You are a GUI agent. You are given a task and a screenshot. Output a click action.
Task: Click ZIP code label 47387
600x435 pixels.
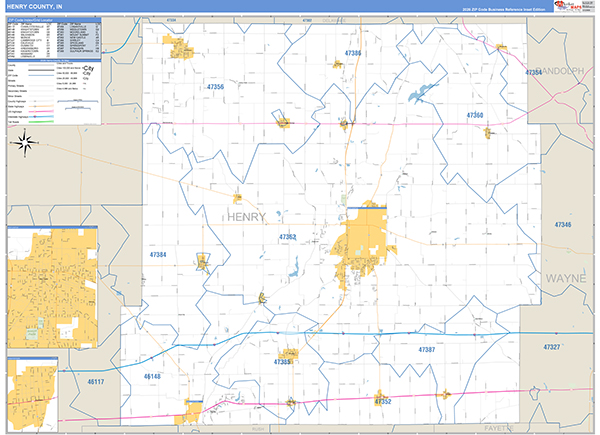[x=427, y=349]
